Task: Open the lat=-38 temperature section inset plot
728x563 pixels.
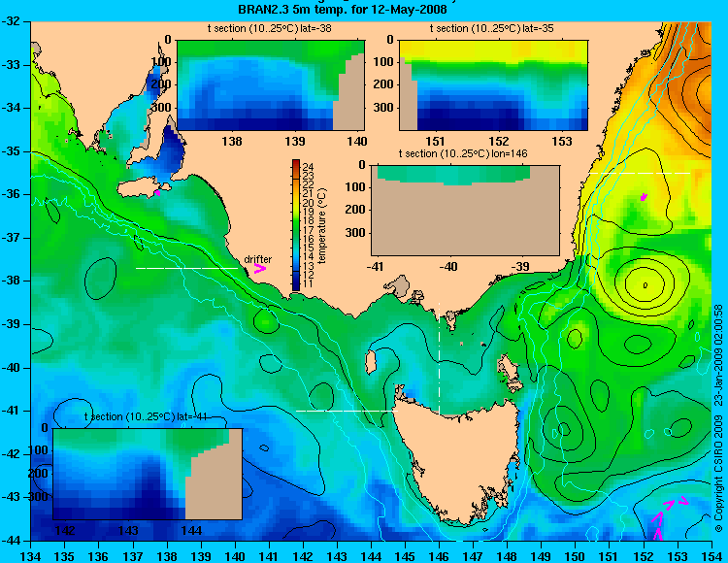Action: click(x=271, y=85)
